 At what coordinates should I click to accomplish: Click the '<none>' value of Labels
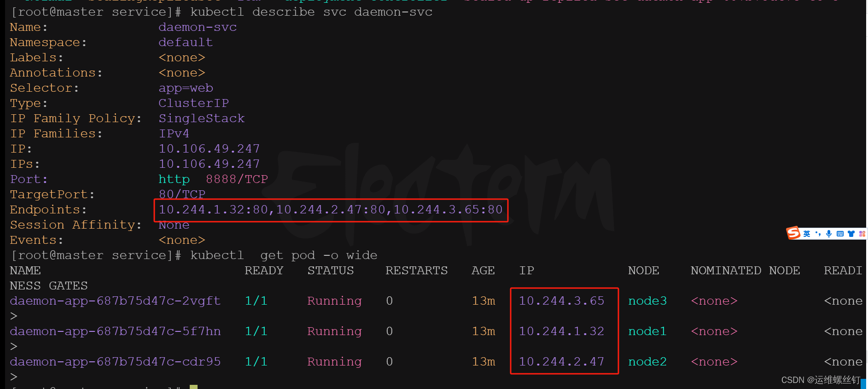click(x=182, y=58)
